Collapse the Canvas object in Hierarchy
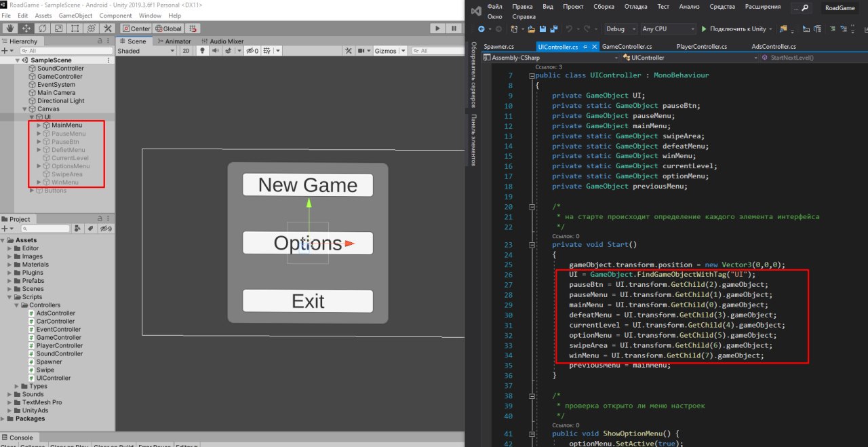The width and height of the screenshot is (868, 447). coord(25,109)
